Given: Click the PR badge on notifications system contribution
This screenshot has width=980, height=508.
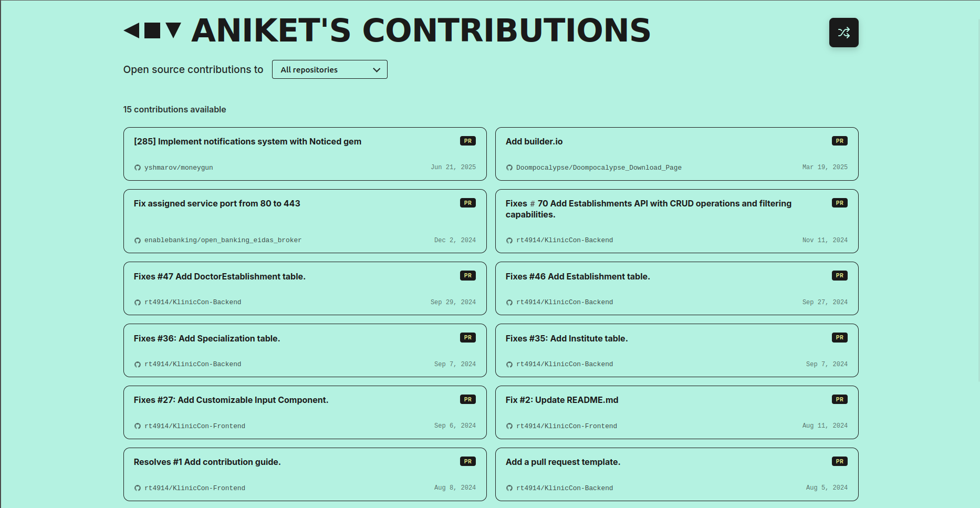Looking at the screenshot, I should (467, 140).
